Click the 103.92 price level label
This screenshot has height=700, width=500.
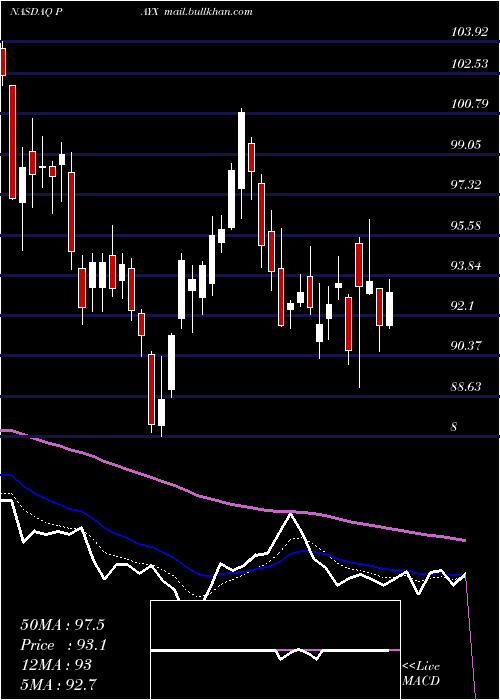click(x=470, y=32)
